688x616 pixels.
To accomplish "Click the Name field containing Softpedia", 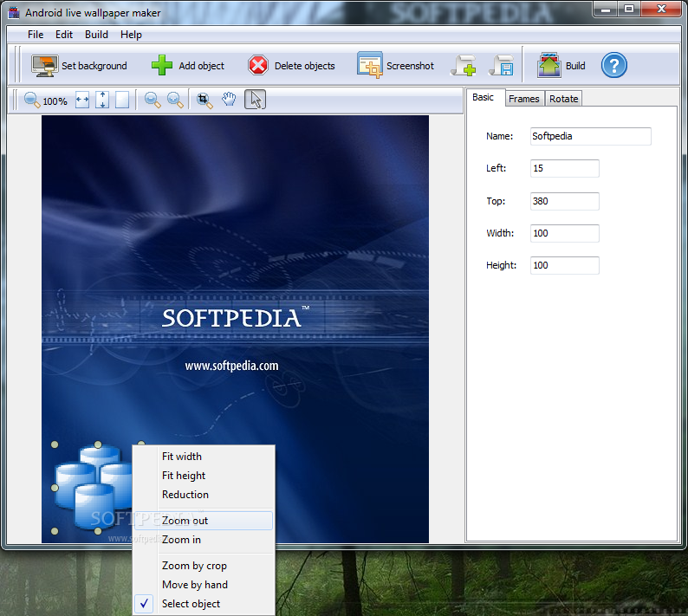I will coord(591,136).
